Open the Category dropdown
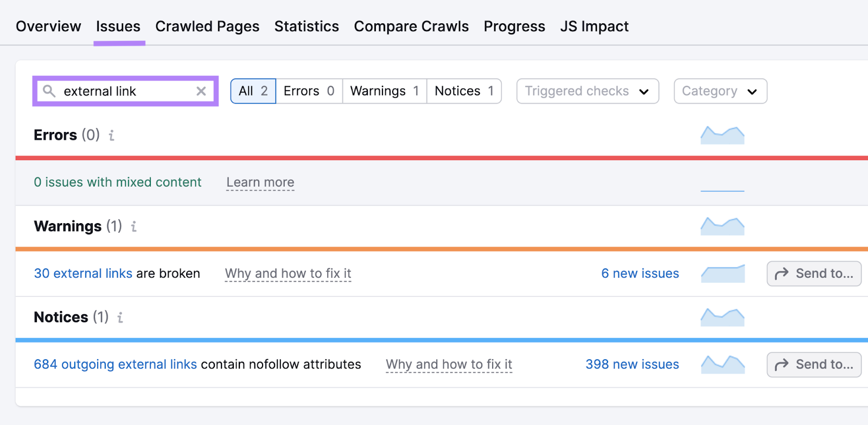The width and height of the screenshot is (868, 425). pyautogui.click(x=720, y=91)
